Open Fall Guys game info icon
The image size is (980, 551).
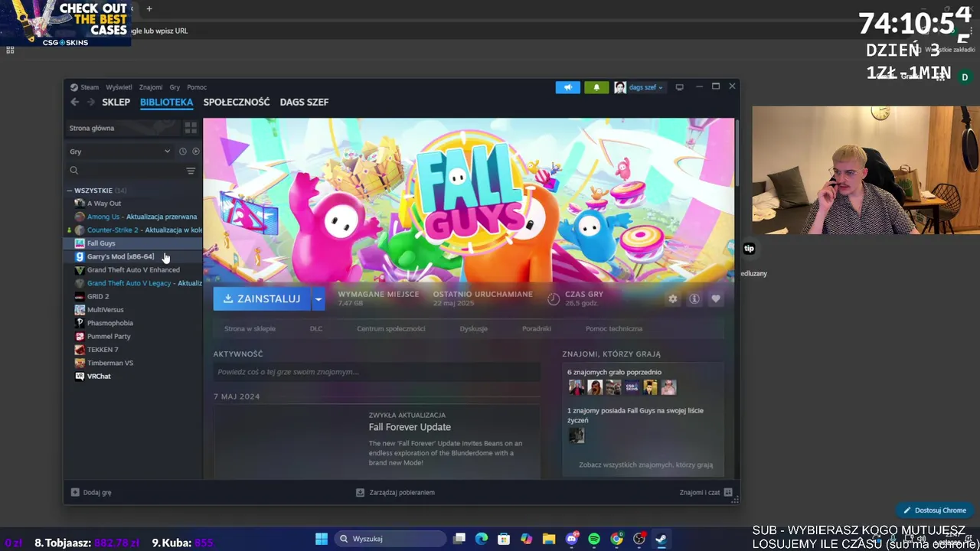pos(694,298)
